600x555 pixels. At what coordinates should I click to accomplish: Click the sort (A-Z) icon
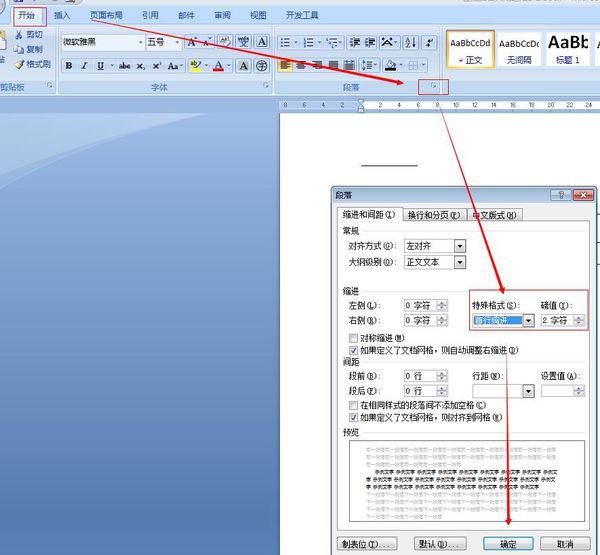pyautogui.click(x=411, y=42)
